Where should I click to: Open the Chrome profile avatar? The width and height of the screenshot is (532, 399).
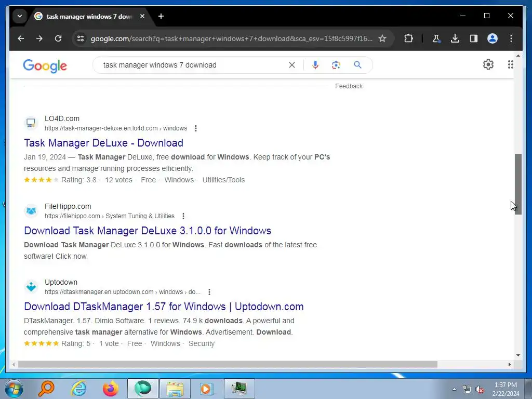tap(493, 38)
